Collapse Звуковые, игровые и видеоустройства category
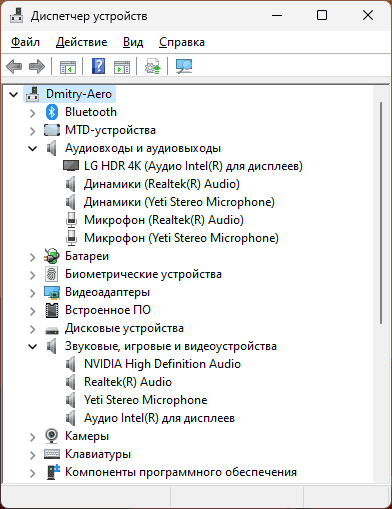The height and width of the screenshot is (509, 392). coord(32,346)
